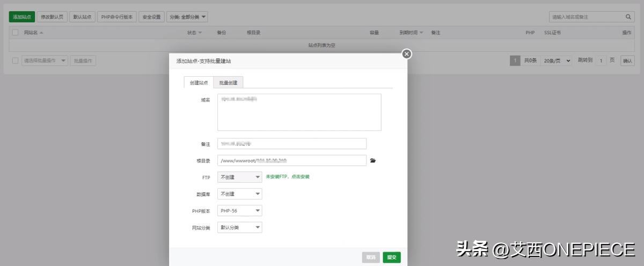Click the 添加站点 green button
The image size is (644, 266).
point(22,17)
